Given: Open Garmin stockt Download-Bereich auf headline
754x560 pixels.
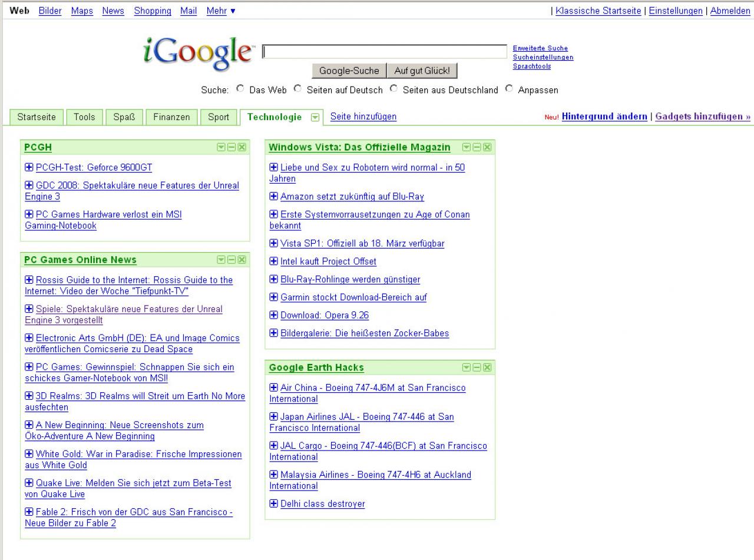Looking at the screenshot, I should 353,297.
